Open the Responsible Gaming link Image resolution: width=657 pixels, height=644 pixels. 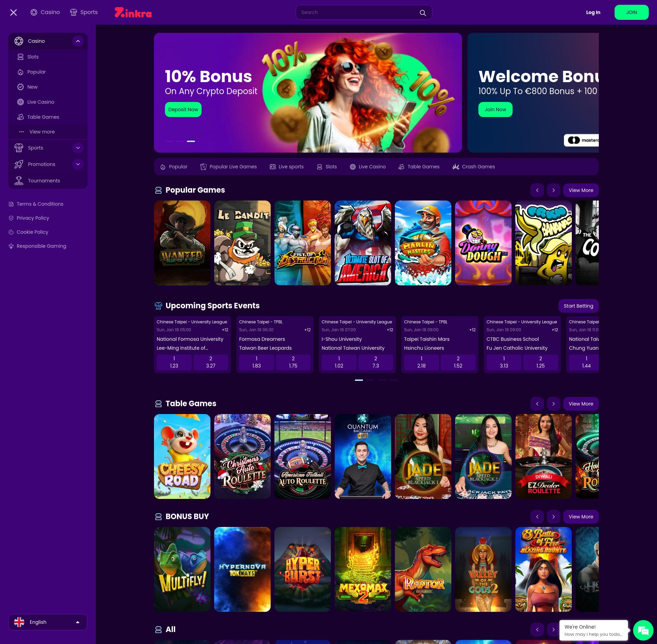[41, 246]
